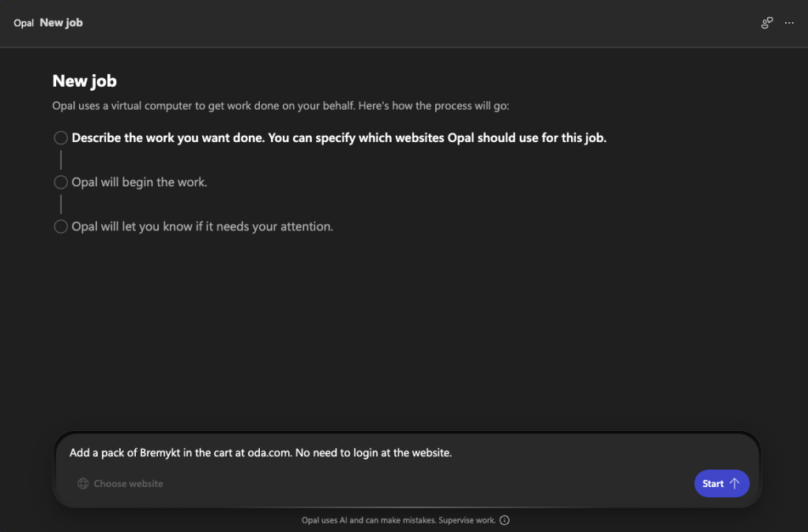The image size is (808, 532).
Task: Open the three-dot more options menu
Action: point(789,23)
